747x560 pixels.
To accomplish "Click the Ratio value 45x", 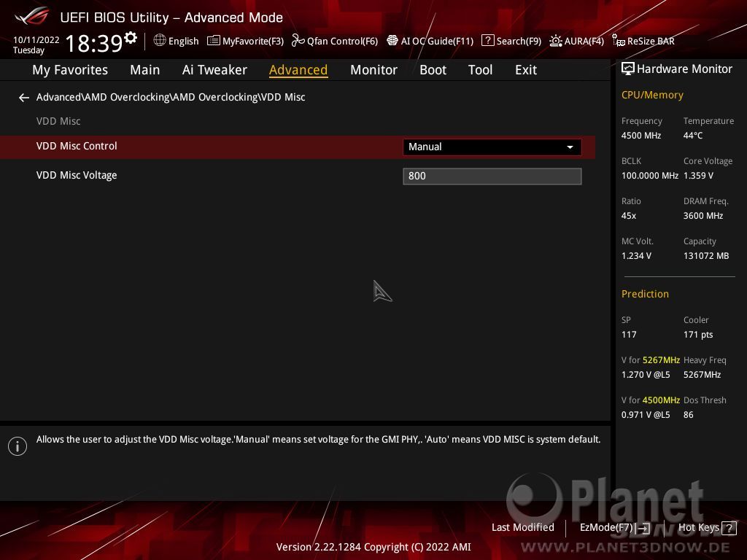I will tap(629, 216).
